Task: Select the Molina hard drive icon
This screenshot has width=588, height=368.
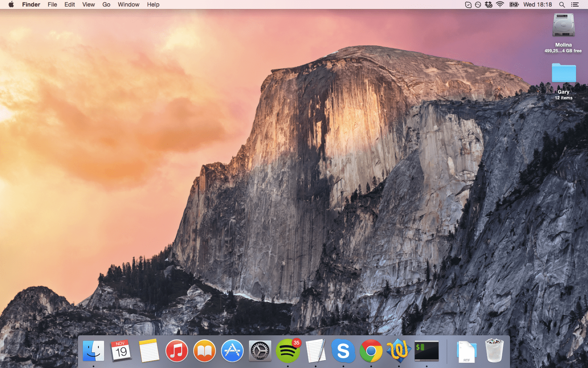Action: tap(563, 26)
